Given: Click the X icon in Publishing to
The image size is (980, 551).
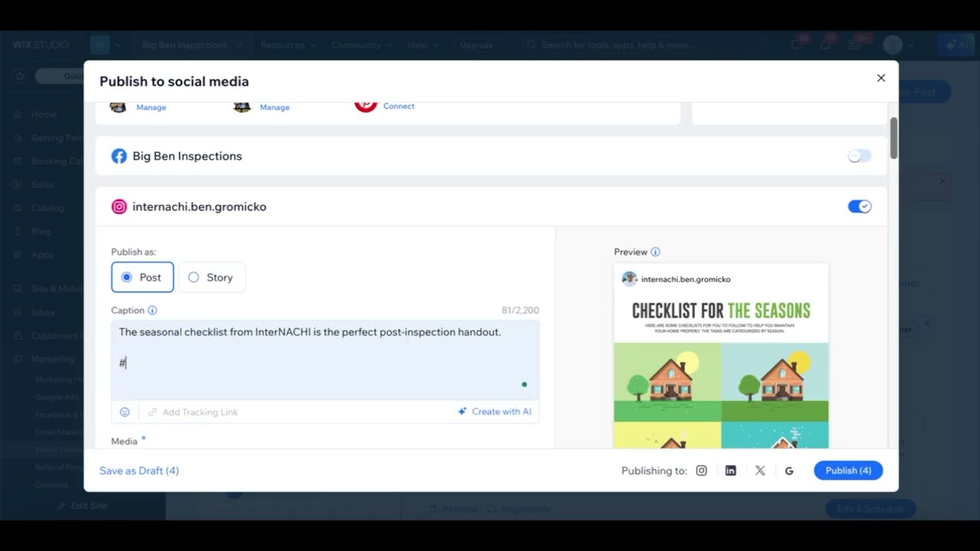Looking at the screenshot, I should 760,471.
